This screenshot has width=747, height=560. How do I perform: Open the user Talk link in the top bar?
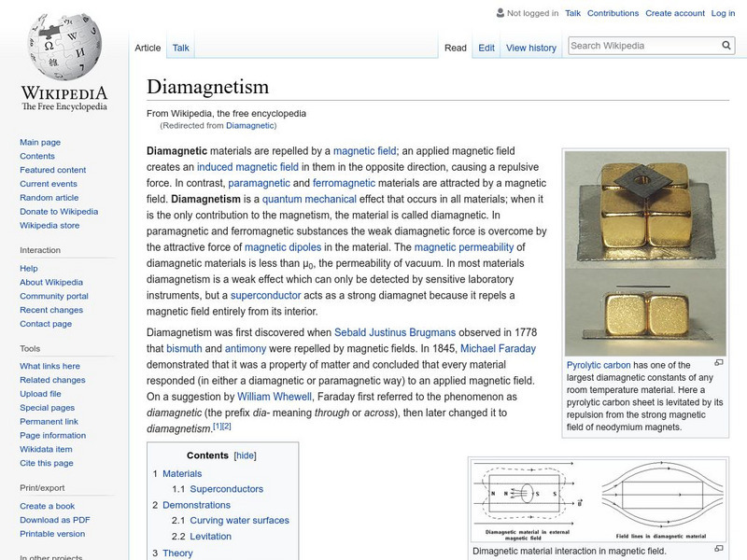point(572,13)
